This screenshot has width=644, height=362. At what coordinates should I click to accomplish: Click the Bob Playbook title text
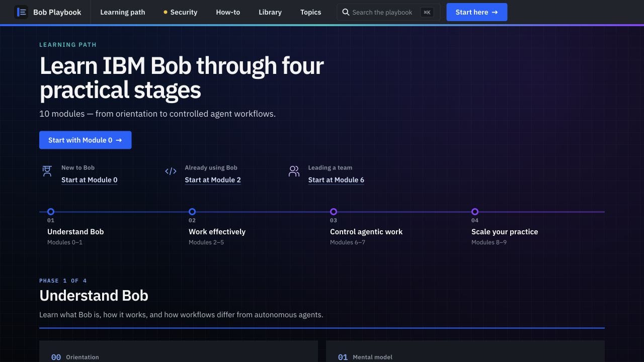(57, 12)
